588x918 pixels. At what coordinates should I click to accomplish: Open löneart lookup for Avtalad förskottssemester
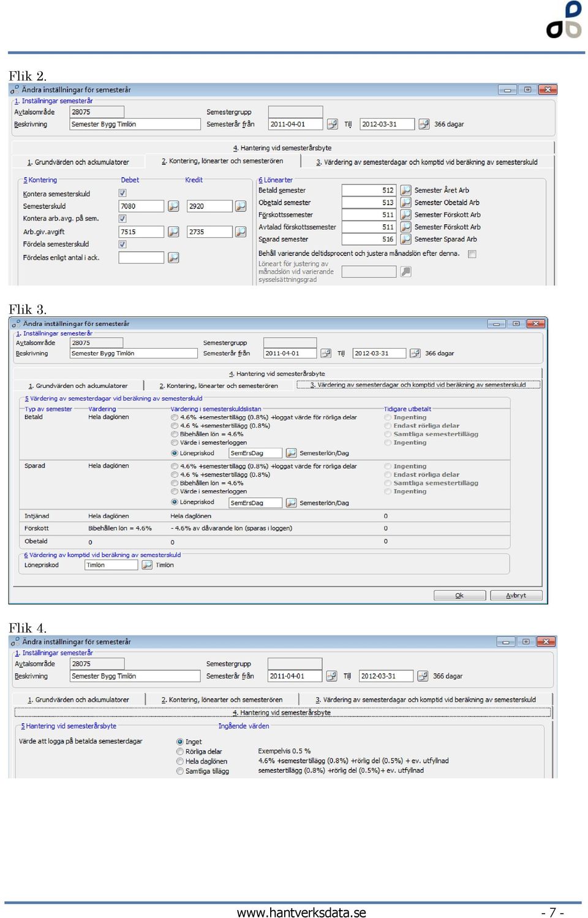[405, 227]
